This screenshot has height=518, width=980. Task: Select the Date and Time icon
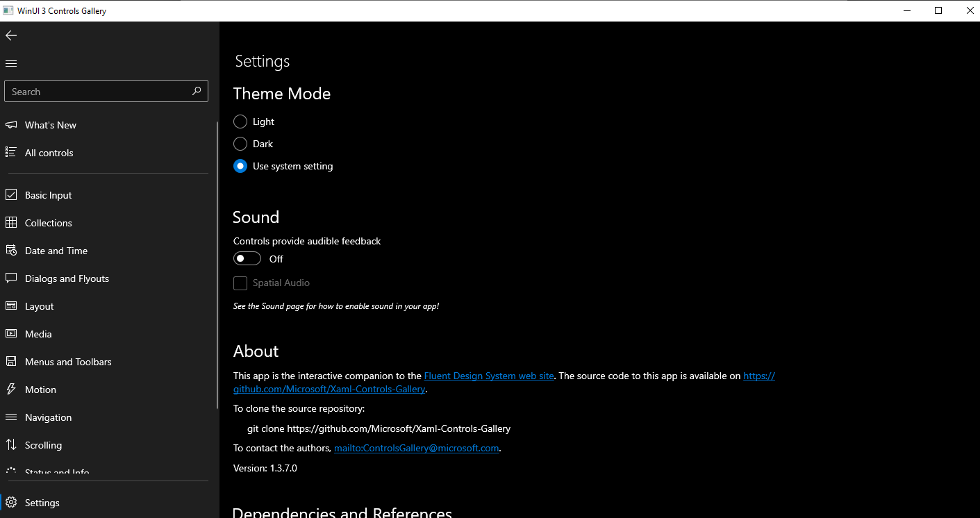pyautogui.click(x=10, y=250)
